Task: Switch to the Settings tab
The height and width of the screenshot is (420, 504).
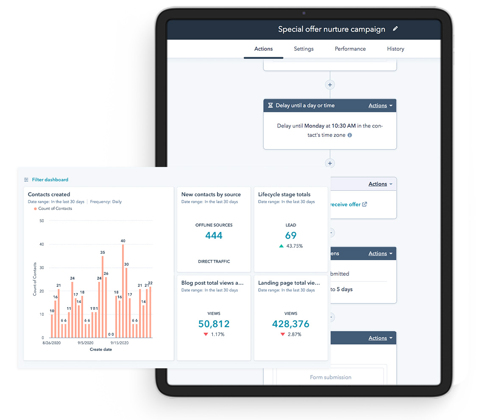Action: [304, 49]
